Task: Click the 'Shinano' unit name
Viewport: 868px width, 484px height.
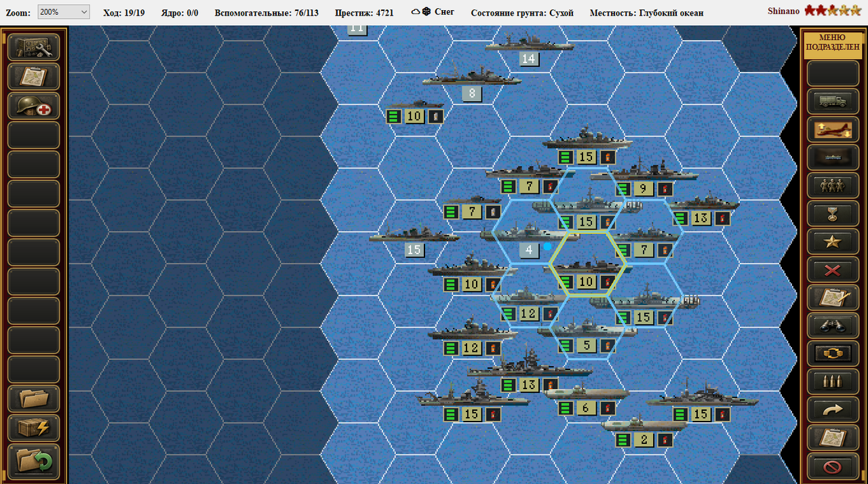Action: pyautogui.click(x=783, y=11)
